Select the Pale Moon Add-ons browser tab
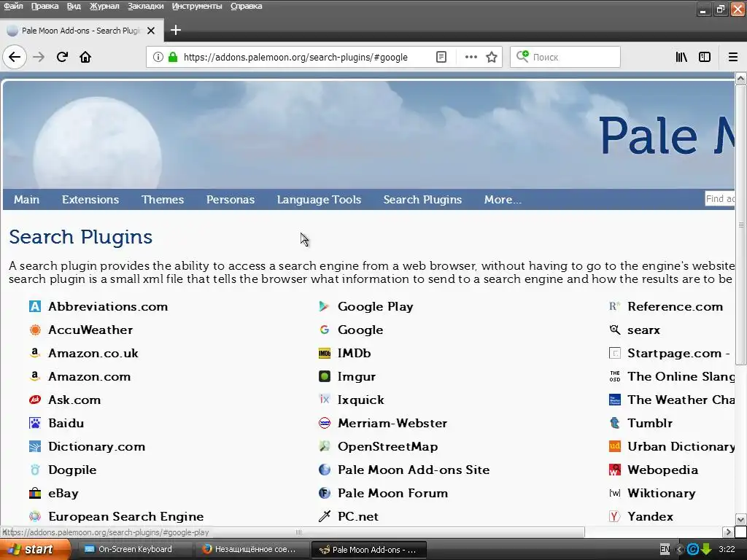 (x=82, y=31)
